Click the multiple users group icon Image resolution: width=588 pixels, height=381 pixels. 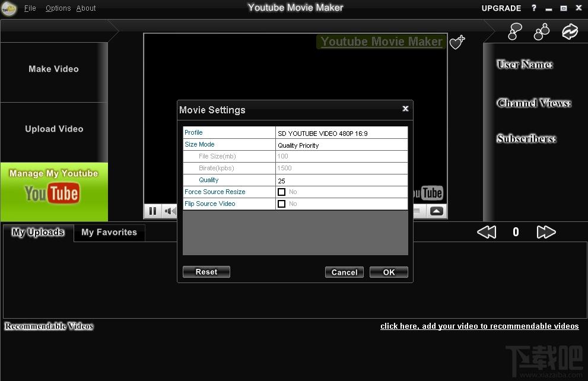point(542,31)
